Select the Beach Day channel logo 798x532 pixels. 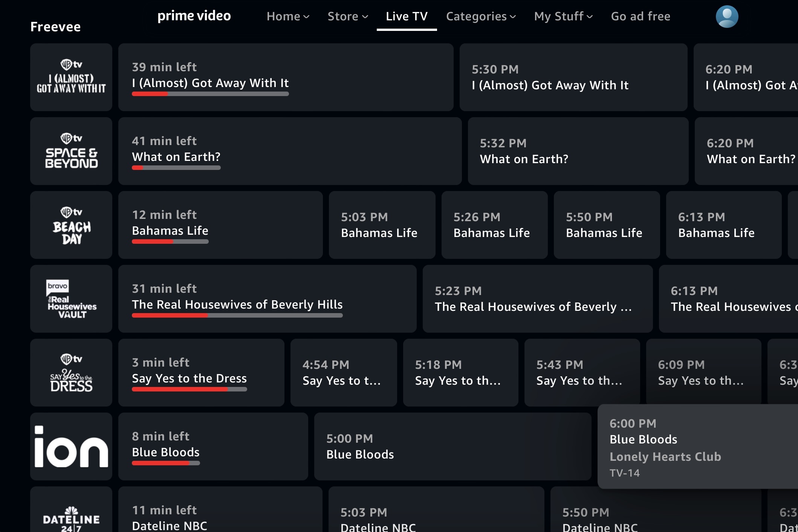[x=71, y=225]
